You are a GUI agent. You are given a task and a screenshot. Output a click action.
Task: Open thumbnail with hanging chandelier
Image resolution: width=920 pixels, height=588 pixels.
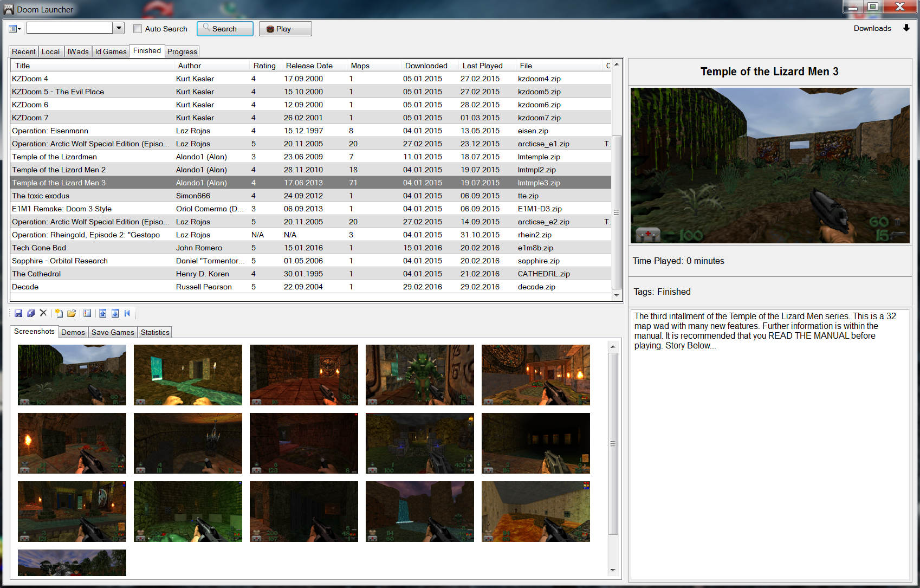188,443
